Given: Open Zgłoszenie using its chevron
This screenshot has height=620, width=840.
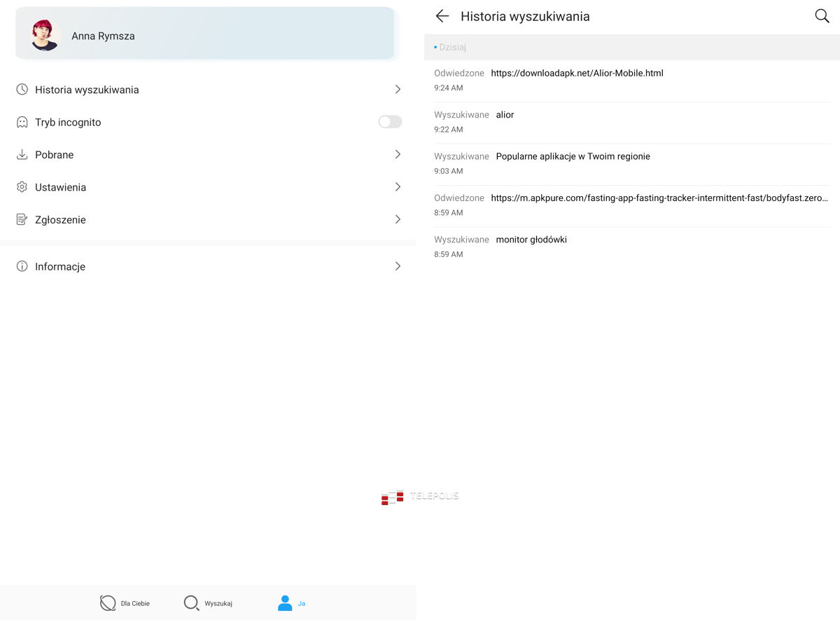Looking at the screenshot, I should 398,220.
